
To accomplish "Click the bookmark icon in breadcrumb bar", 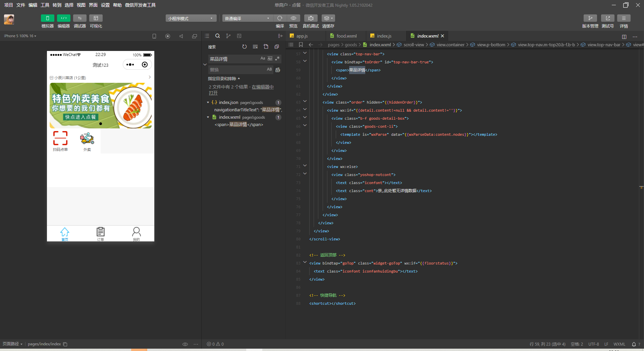I will coord(301,45).
